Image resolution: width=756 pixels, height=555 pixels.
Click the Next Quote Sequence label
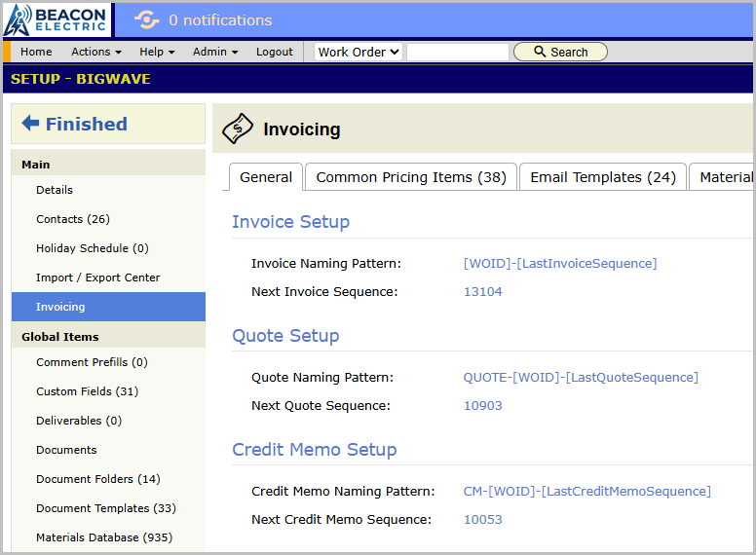(321, 406)
